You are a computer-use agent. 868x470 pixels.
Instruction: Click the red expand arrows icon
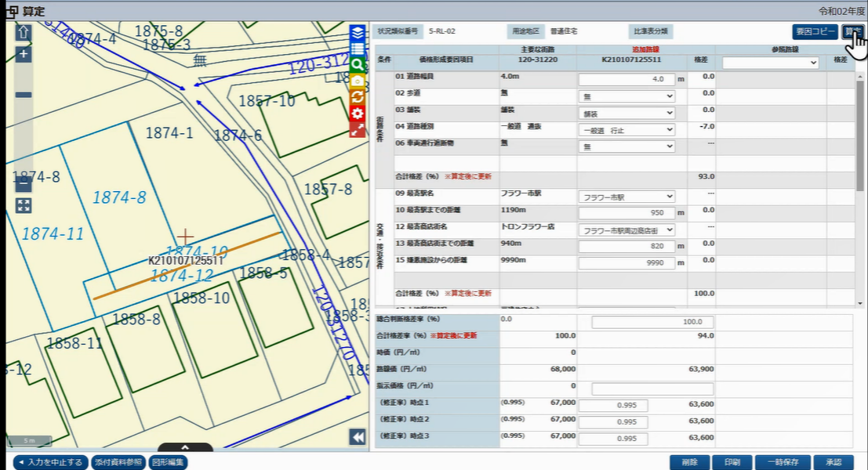click(x=358, y=130)
